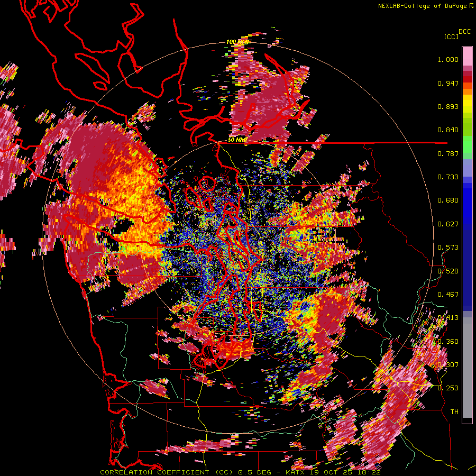Screen dimensions: 476x476
Task: Select the 0.627 value on the color scale
Action: (x=448, y=224)
